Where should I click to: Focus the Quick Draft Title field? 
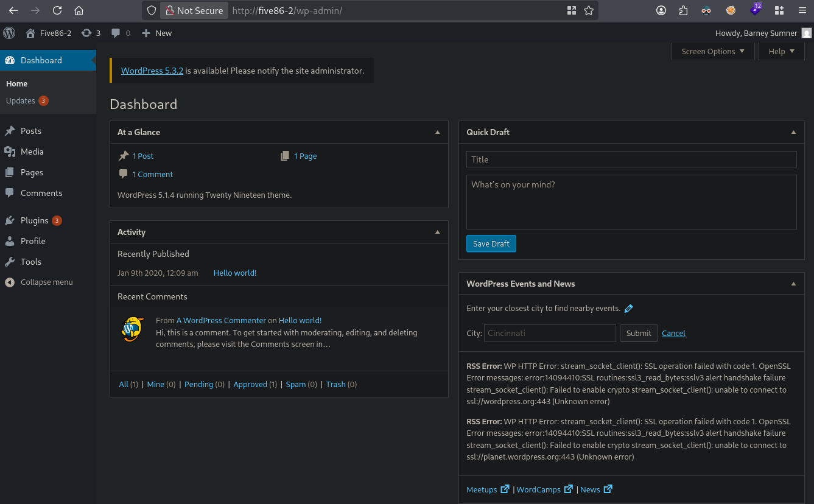pos(631,159)
